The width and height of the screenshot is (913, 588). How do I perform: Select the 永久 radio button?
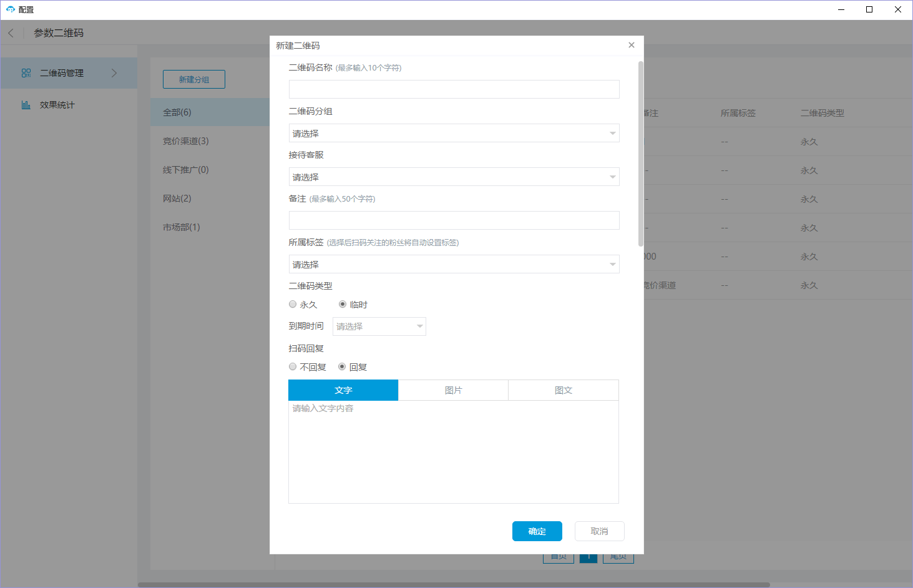pos(293,305)
